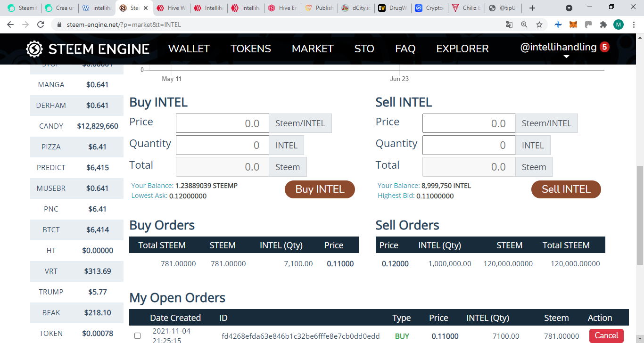Click the Steem Engine logo icon

pyautogui.click(x=34, y=49)
